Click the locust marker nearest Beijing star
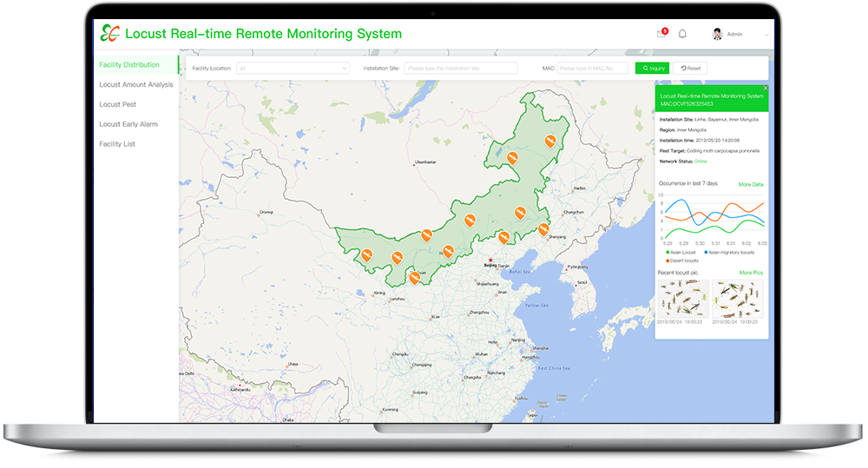This screenshot has width=868, height=468. pos(503,237)
